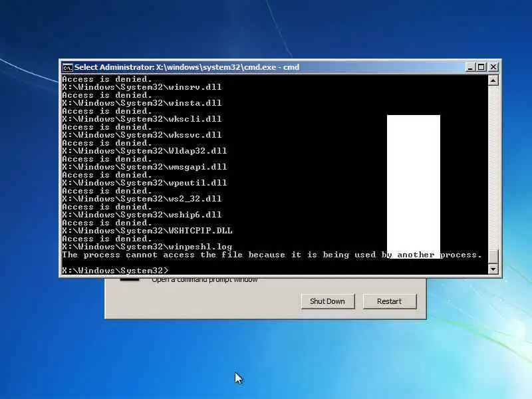Minimize the command prompt window
The height and width of the screenshot is (399, 532).
[470, 67]
